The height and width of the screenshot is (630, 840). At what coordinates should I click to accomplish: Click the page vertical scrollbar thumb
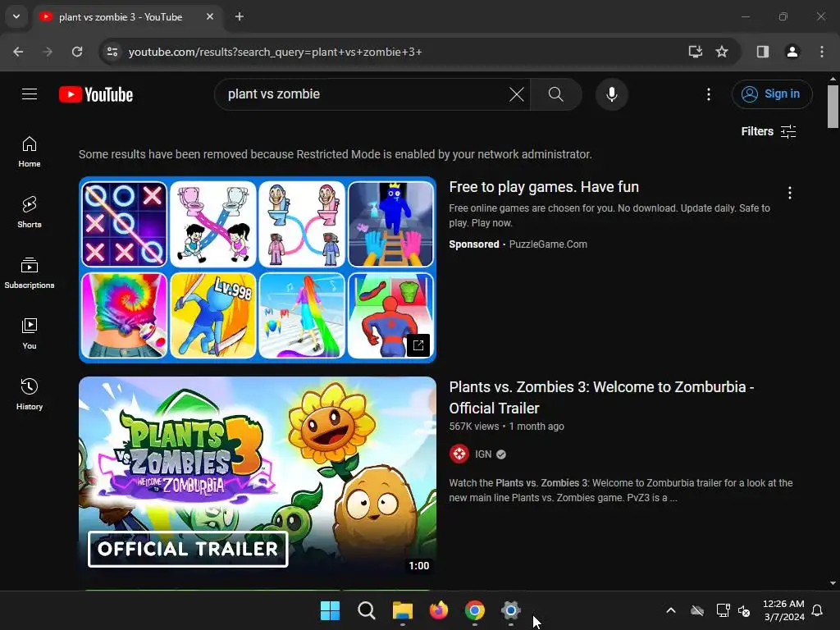click(833, 107)
